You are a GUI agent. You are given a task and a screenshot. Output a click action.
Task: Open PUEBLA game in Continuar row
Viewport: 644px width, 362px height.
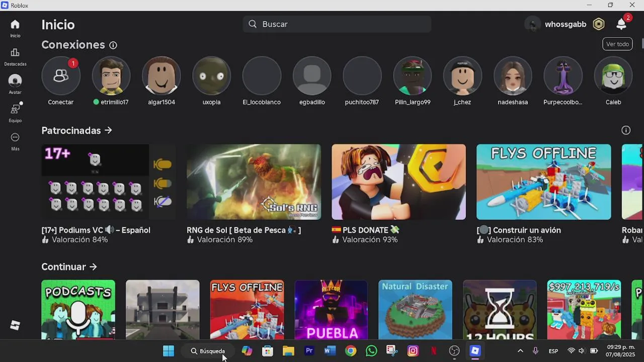(331, 310)
